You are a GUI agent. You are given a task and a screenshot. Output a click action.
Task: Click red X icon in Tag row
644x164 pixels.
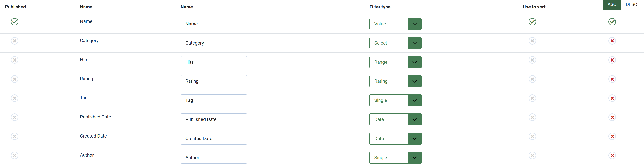tap(612, 98)
